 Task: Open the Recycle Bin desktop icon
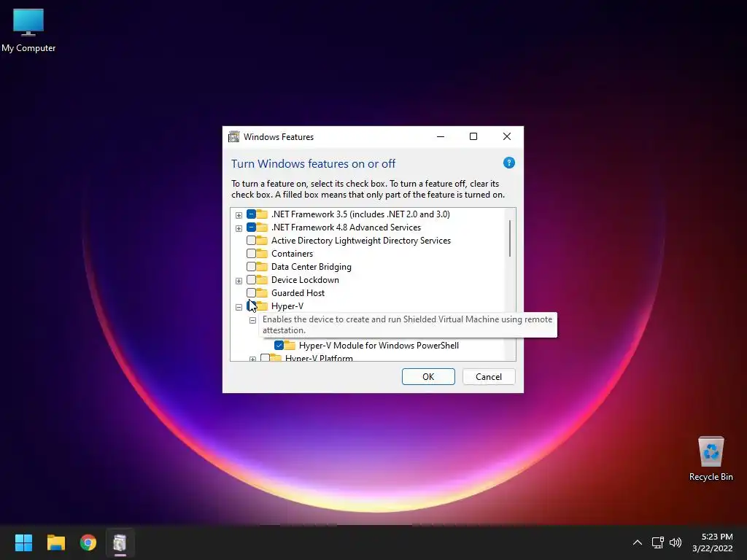pos(711,459)
